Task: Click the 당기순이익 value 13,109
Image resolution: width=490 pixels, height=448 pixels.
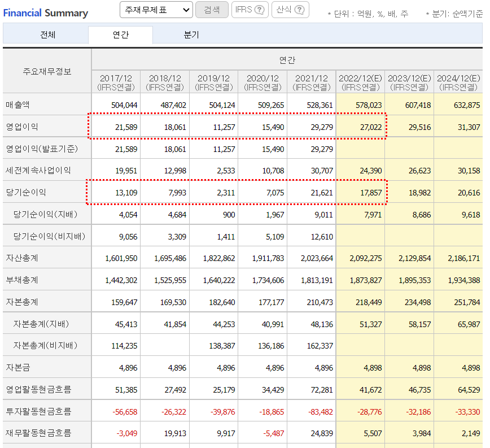Action: (126, 193)
